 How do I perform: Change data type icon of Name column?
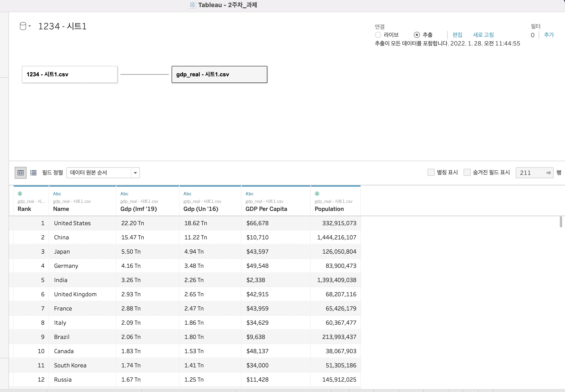pos(57,194)
